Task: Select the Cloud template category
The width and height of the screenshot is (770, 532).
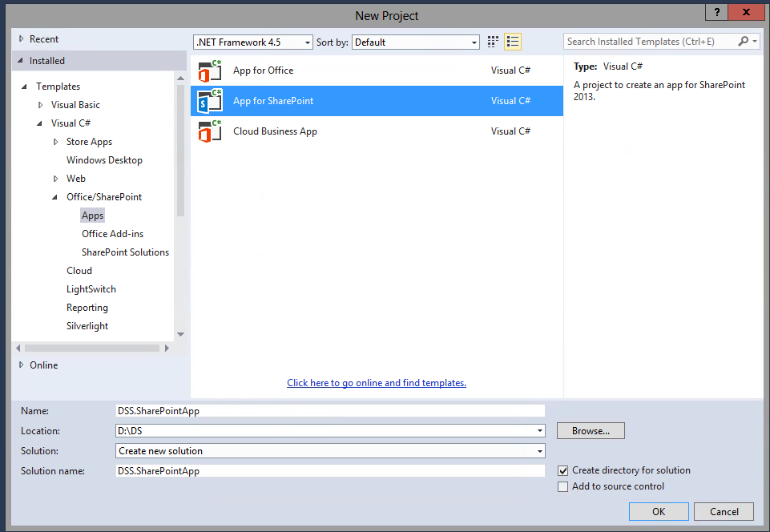Action: click(x=79, y=271)
